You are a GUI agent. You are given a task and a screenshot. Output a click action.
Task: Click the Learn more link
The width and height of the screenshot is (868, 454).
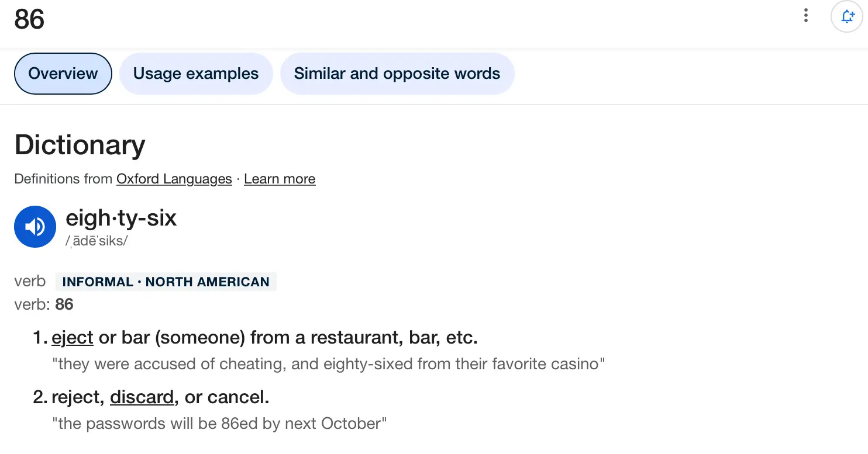click(x=280, y=179)
